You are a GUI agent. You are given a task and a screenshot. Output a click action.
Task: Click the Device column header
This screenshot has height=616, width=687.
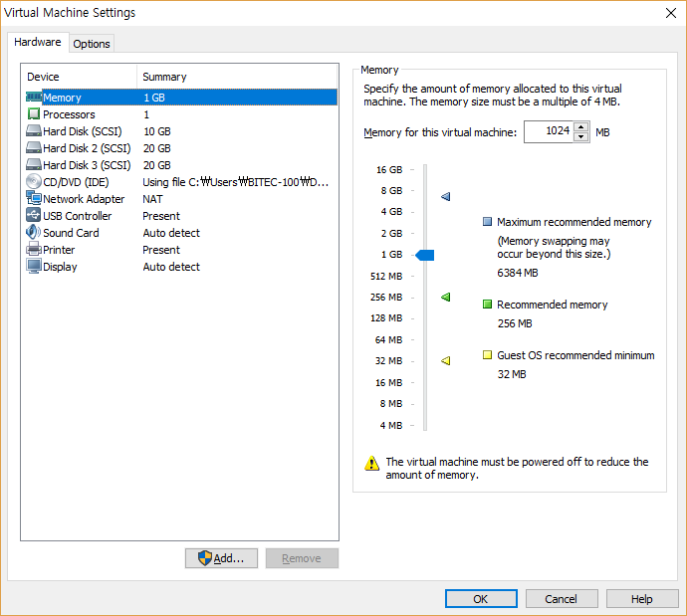point(80,77)
